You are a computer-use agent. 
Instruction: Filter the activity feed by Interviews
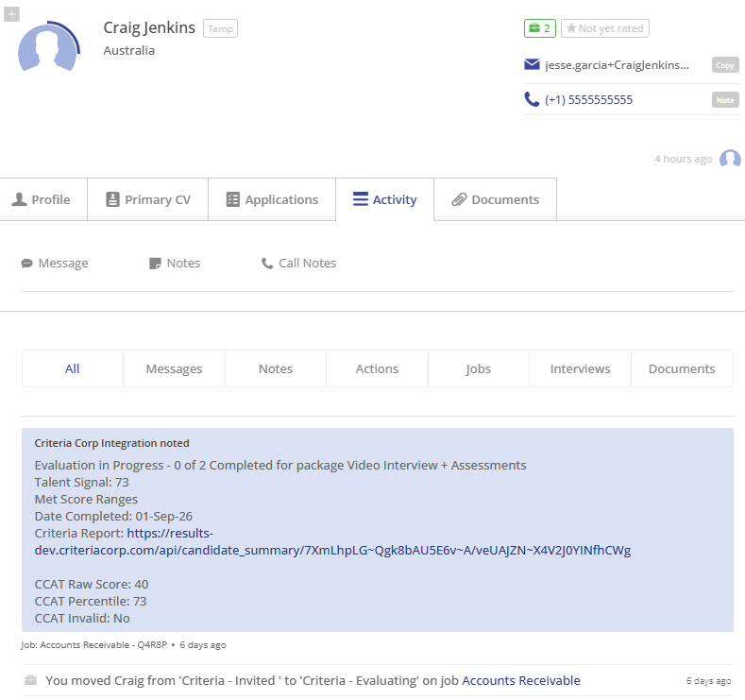click(x=580, y=368)
